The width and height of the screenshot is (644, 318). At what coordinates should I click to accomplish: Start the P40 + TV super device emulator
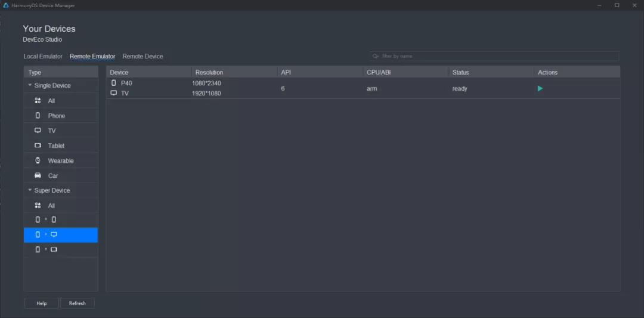pos(540,88)
